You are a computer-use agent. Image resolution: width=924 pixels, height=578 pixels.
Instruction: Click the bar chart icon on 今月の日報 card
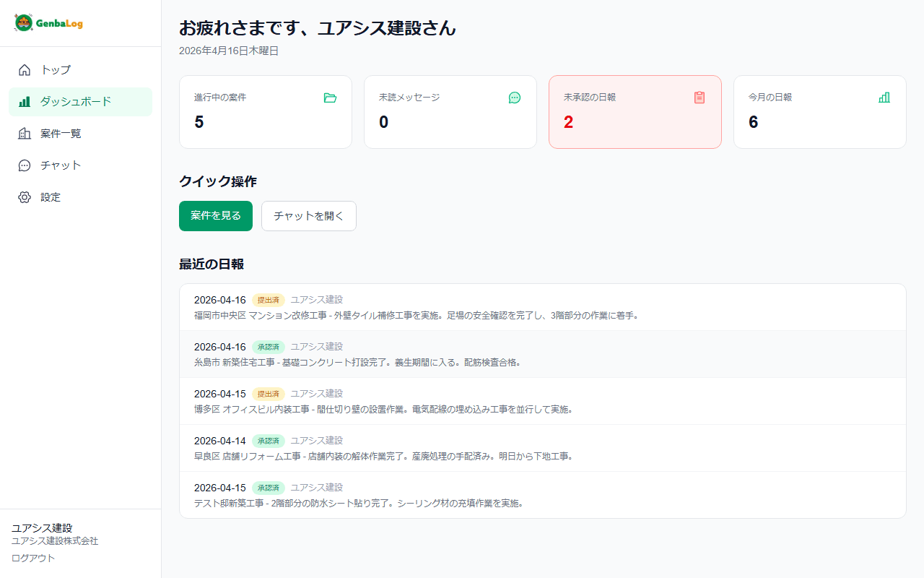coord(884,98)
